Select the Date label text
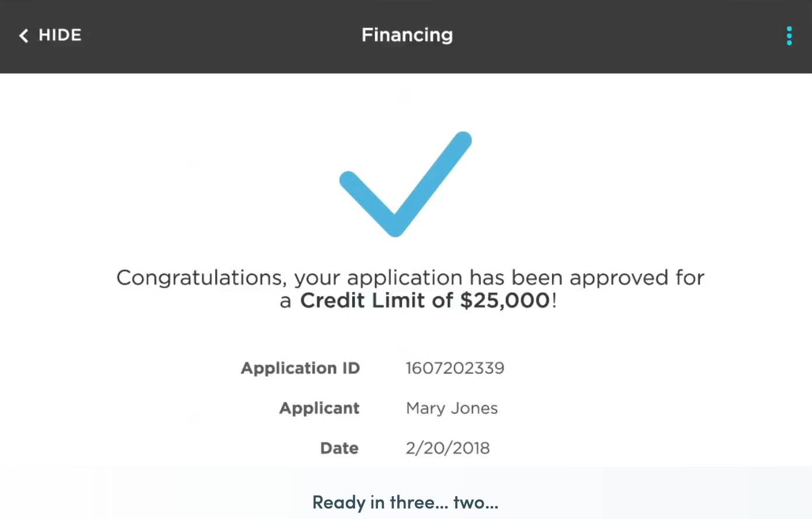Screen dimensions: 812x519 pos(339,448)
